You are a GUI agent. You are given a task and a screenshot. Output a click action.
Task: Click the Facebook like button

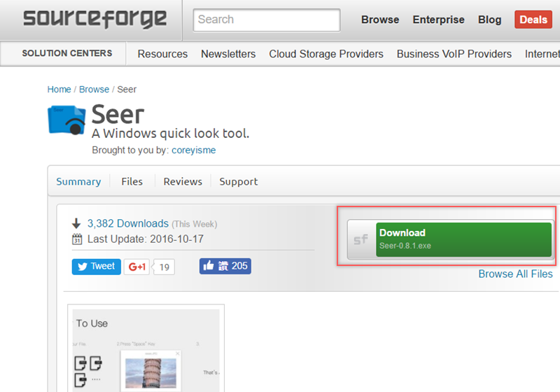[x=225, y=266]
